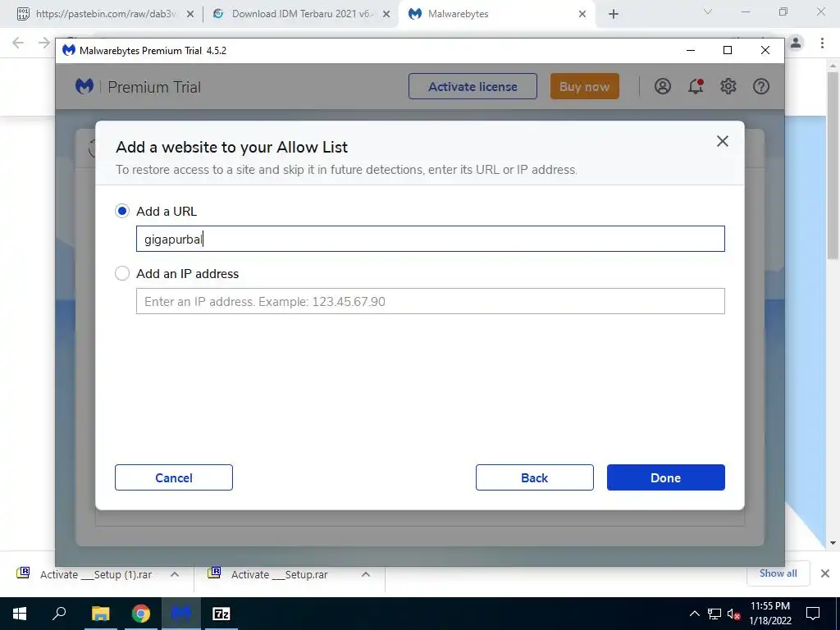Open the Malwarebytes help icon
This screenshot has width=840, height=630.
tap(760, 86)
